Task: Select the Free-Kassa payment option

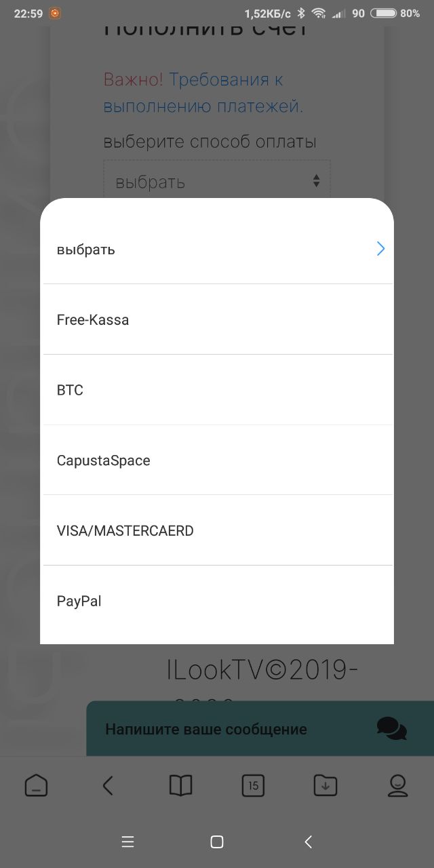Action: (x=218, y=319)
